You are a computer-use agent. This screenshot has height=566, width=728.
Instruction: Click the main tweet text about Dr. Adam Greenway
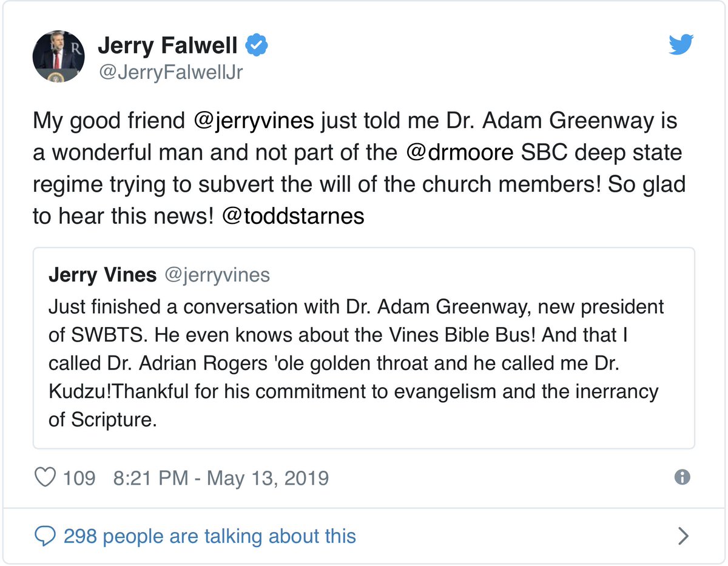tap(357, 168)
